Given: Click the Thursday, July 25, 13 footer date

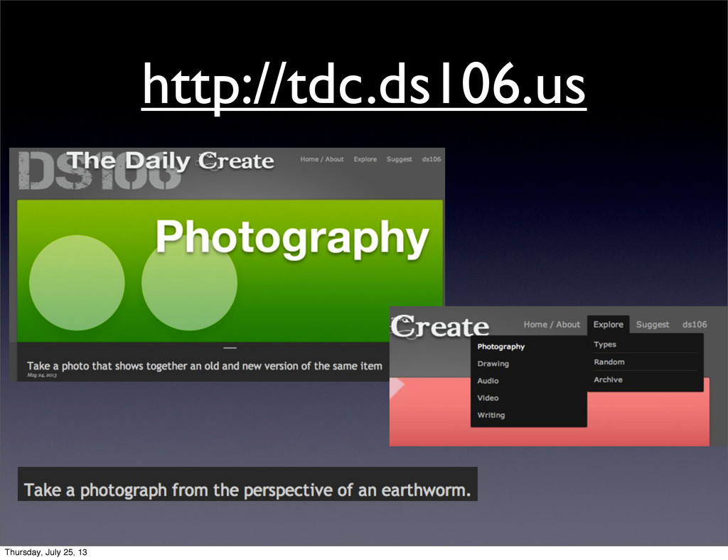Looking at the screenshot, I should pos(45,552).
